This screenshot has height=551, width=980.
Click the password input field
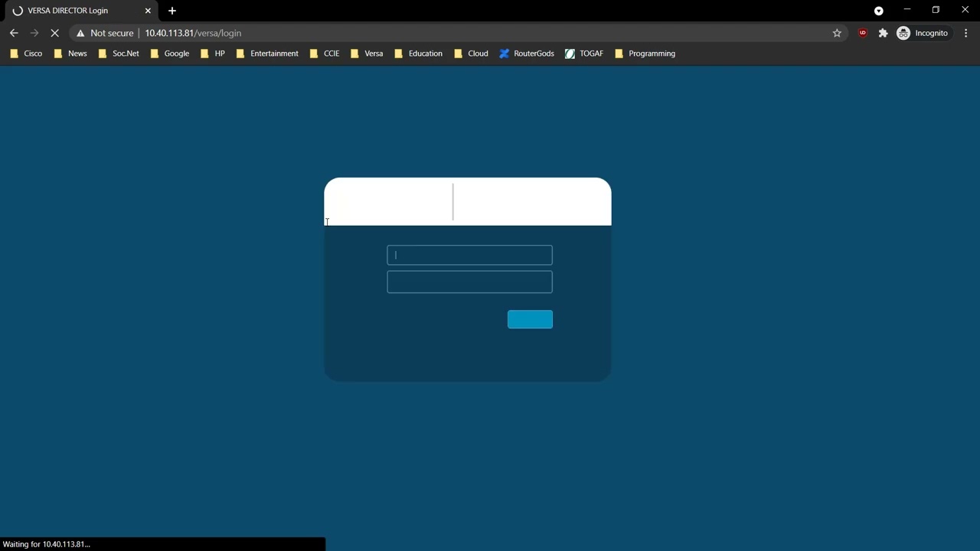coord(469,282)
